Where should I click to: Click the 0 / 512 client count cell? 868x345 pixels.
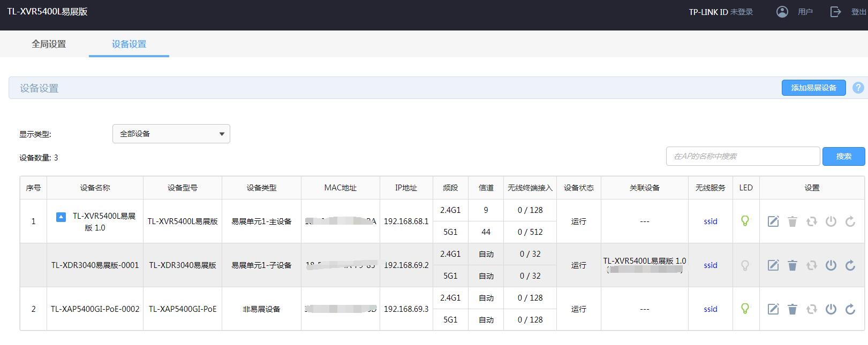(530, 232)
